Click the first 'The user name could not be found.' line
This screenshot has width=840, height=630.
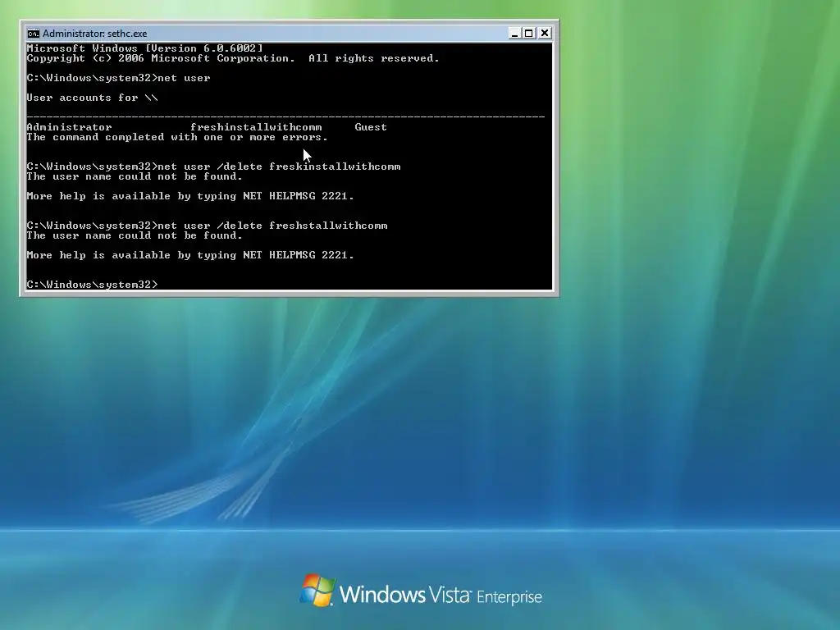pos(135,176)
